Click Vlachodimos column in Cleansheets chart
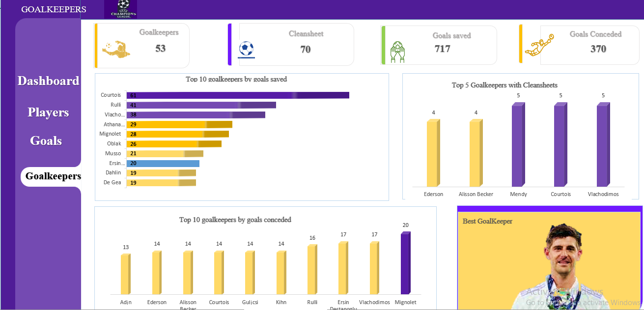Image resolution: width=644 pixels, height=310 pixels. [603, 144]
